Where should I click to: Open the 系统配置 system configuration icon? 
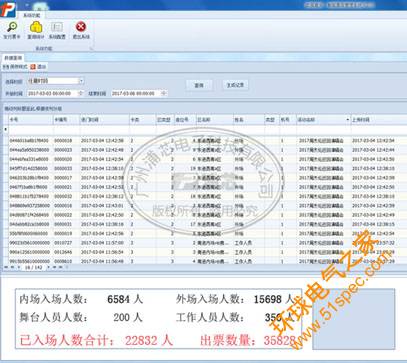(57, 27)
